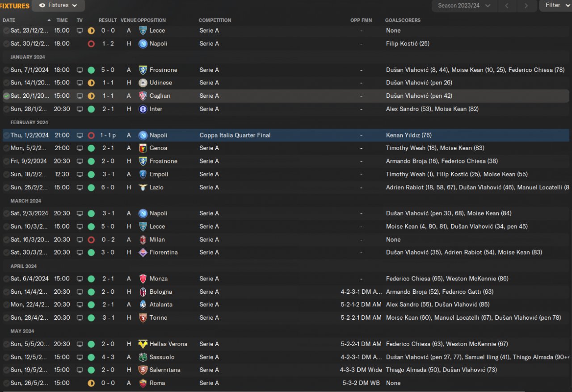572x392 pixels.
Task: Go to the previous season with left arrow
Action: (x=507, y=5)
